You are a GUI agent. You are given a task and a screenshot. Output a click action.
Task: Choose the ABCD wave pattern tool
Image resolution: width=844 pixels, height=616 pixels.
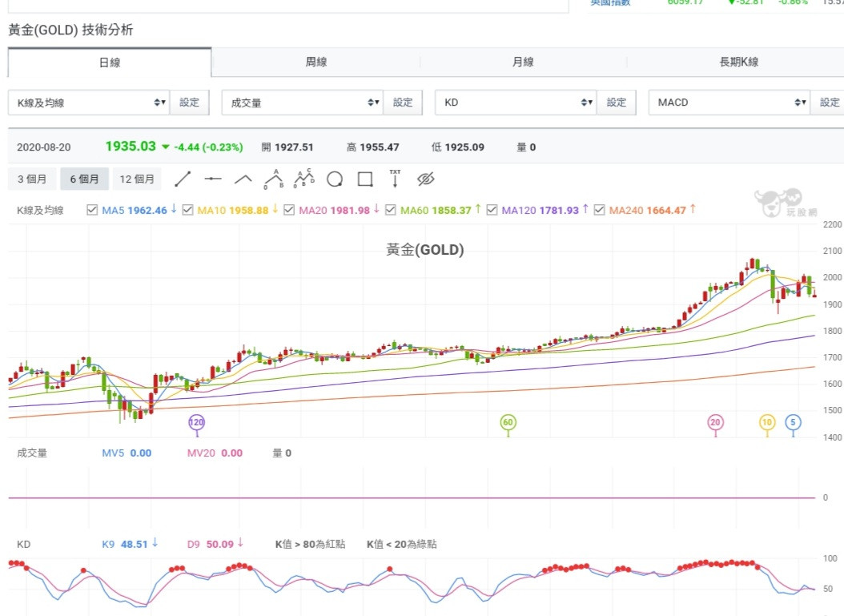[x=304, y=179]
